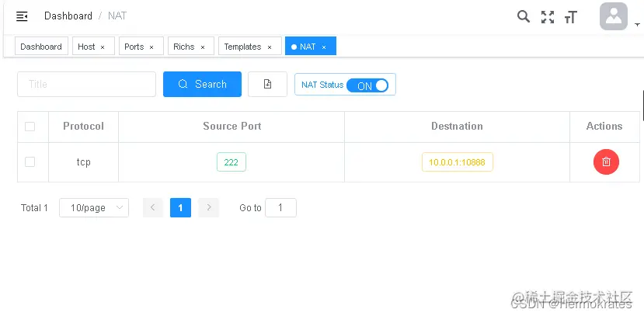644x316 pixels.
Task: Click the add document icon button
Action: coord(267,84)
